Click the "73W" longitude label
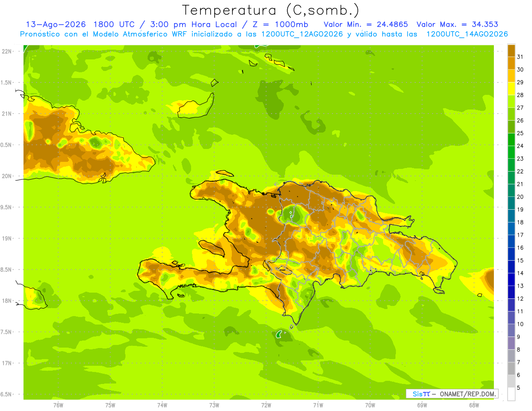532x411 pixels. tap(214, 405)
